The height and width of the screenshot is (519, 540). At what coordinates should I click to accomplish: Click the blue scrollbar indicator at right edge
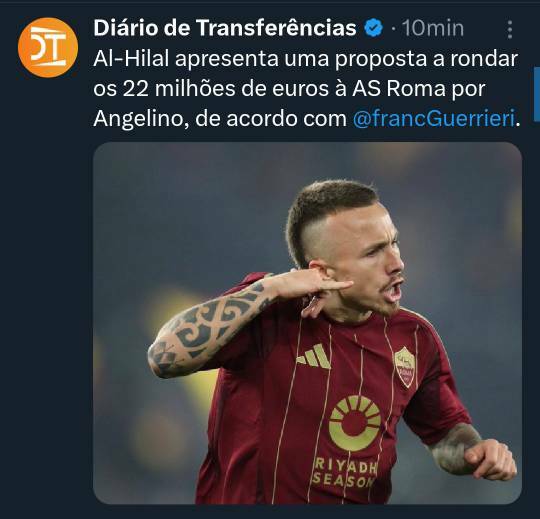click(x=537, y=94)
